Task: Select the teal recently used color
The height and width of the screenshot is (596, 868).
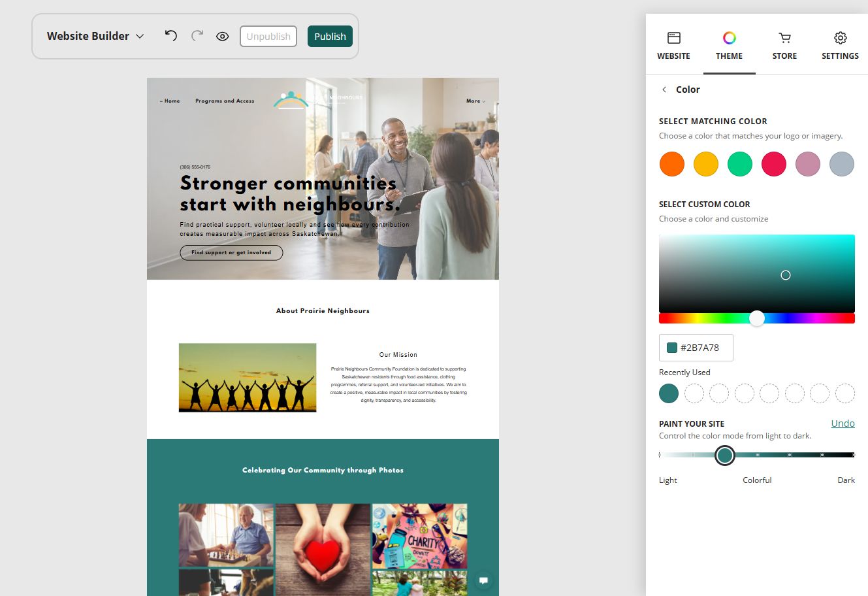Action: click(x=669, y=393)
